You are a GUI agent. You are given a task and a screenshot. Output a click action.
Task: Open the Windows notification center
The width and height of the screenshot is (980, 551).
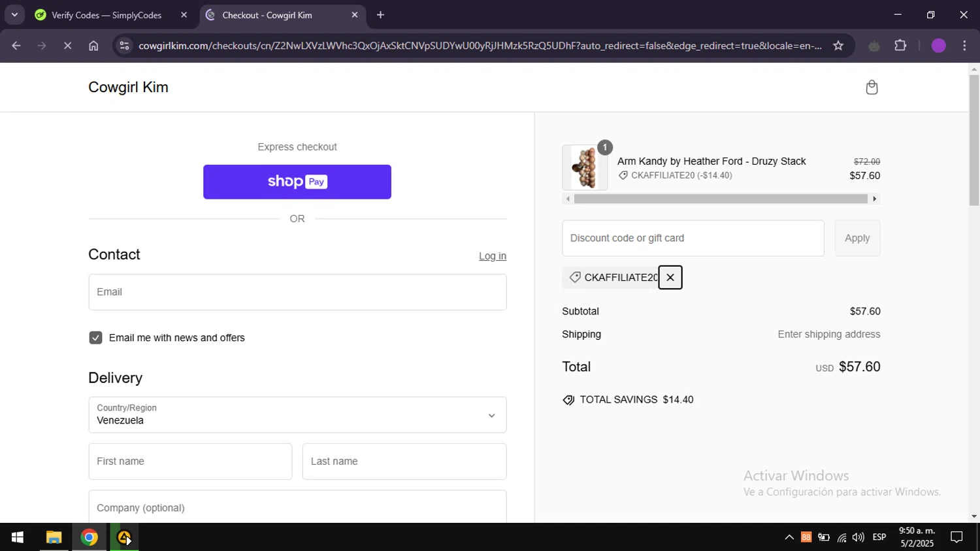click(x=956, y=537)
